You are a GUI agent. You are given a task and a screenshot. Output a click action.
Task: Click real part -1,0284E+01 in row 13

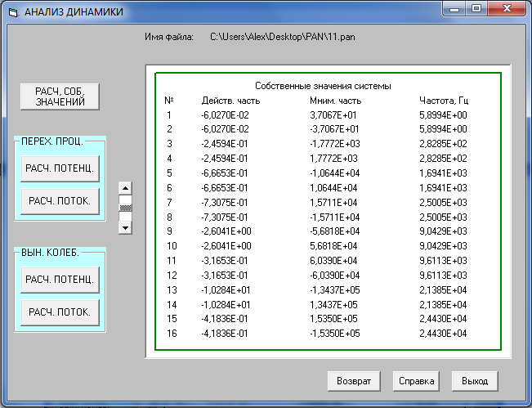coord(226,290)
